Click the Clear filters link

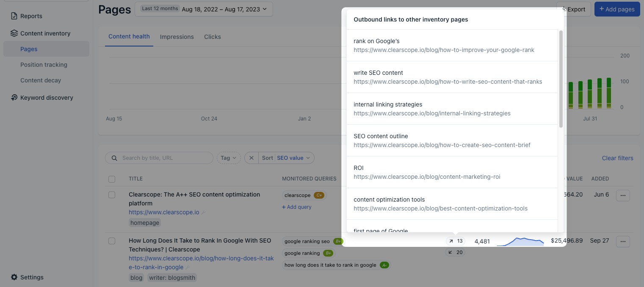(x=618, y=158)
